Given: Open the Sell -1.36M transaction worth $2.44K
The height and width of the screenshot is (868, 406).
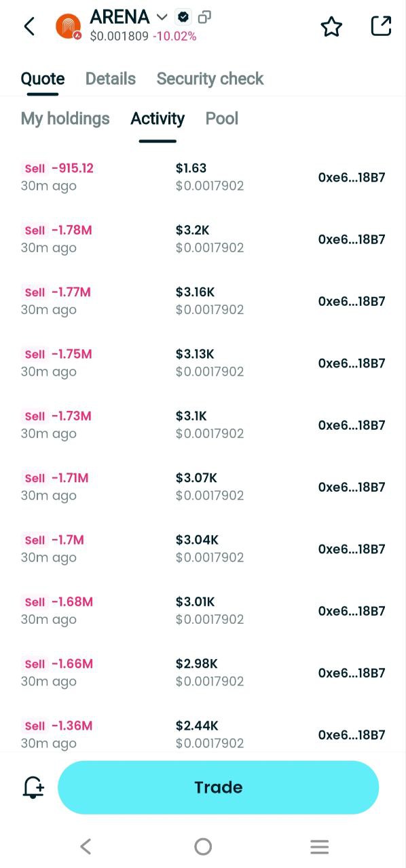Looking at the screenshot, I should click(x=203, y=734).
